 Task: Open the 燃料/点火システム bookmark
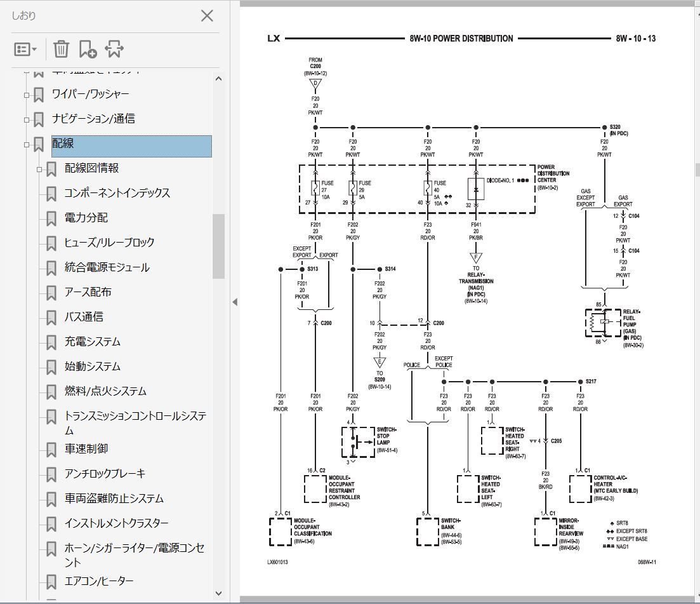click(x=105, y=391)
